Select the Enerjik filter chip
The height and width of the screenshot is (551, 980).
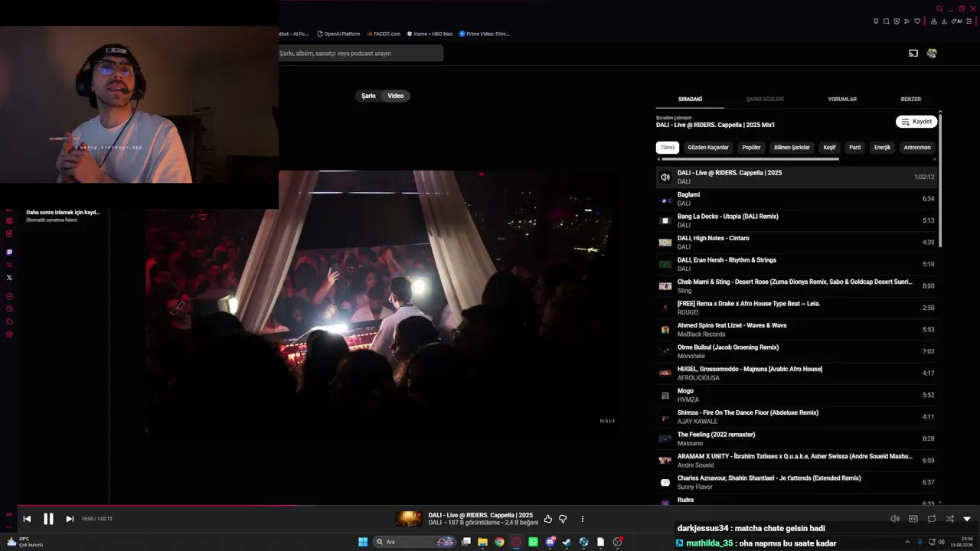[x=883, y=148]
